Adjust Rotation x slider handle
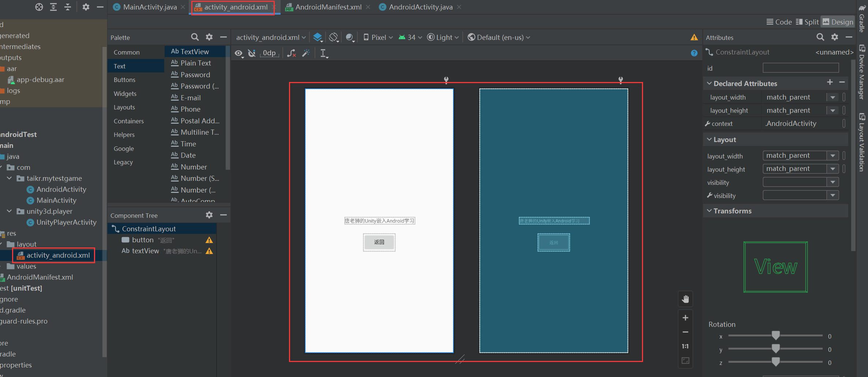 click(x=775, y=335)
